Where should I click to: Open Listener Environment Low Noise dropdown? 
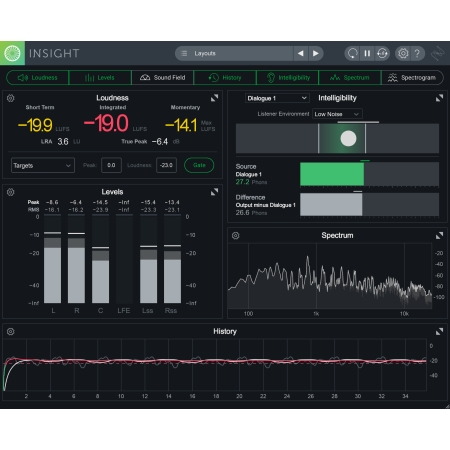(x=337, y=114)
